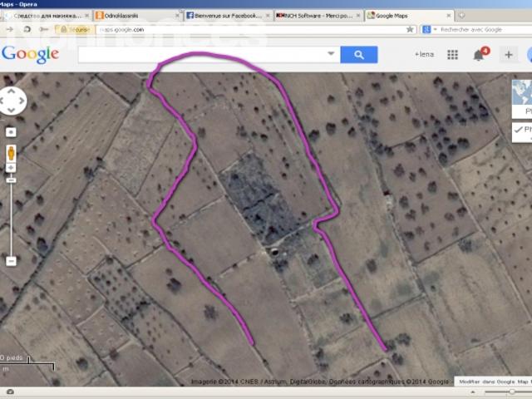Click the map type thumbnail

pyautogui.click(x=522, y=99)
